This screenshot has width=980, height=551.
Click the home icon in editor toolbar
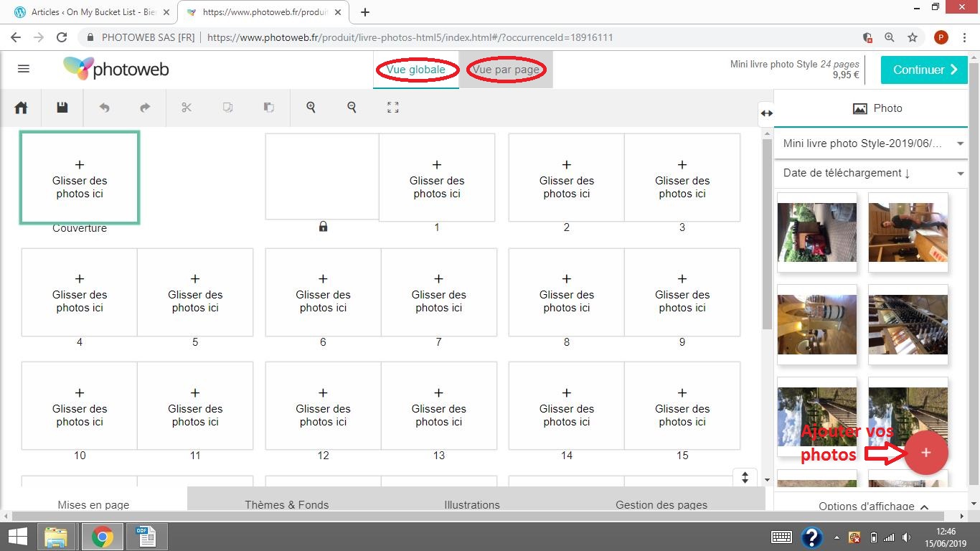21,108
